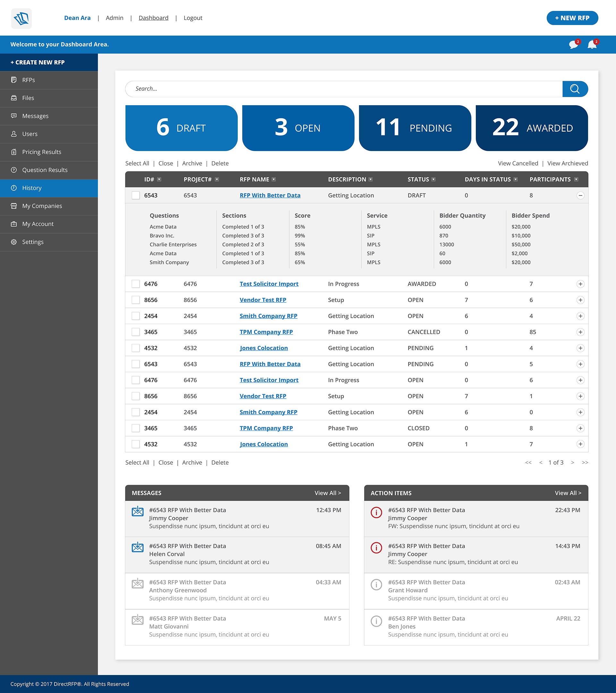Viewport: 616px width, 693px height.
Task: Select the checkbox beside Test Solicitor Import
Action: [136, 284]
